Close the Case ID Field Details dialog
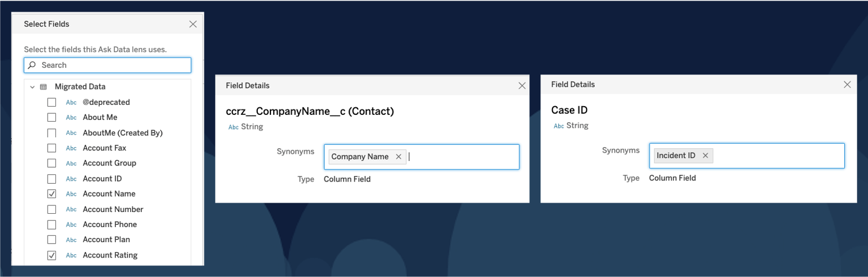The width and height of the screenshot is (868, 277). (847, 84)
